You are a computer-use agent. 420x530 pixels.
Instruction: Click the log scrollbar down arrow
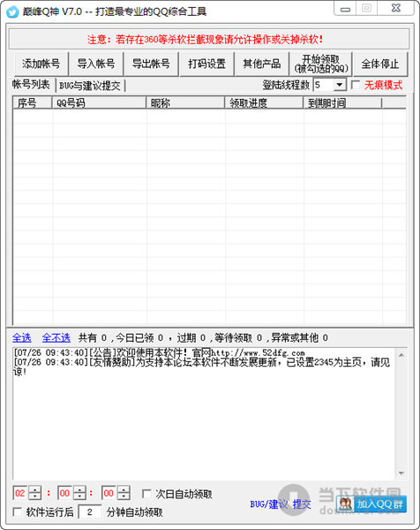[x=401, y=473]
